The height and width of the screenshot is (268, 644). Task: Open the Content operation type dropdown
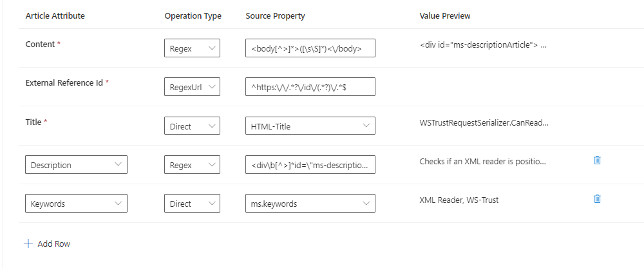pyautogui.click(x=192, y=48)
